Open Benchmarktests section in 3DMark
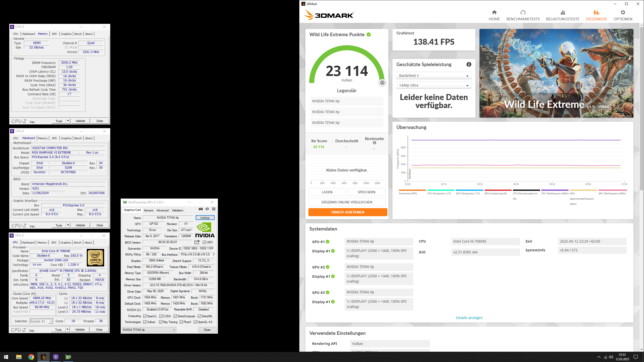The width and height of the screenshot is (644, 362). point(523,16)
